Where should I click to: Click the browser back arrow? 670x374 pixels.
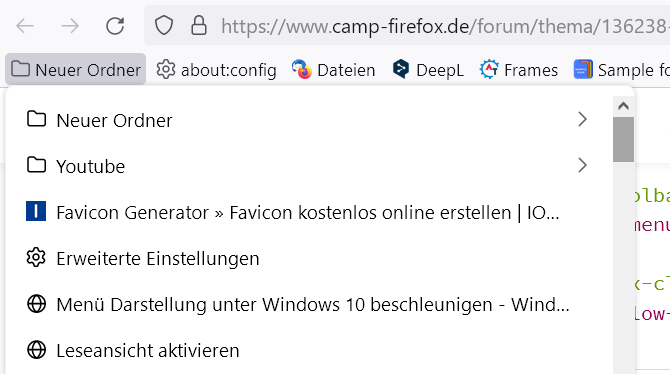point(25,26)
